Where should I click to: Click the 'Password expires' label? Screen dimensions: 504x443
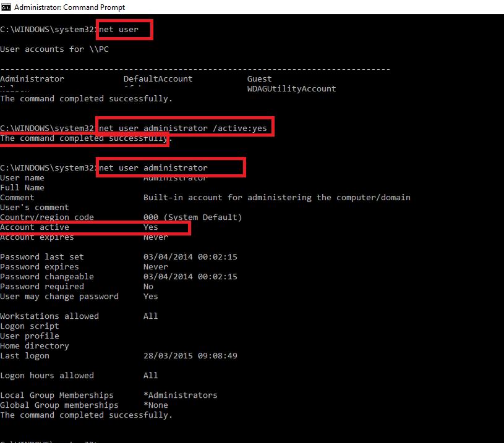point(39,267)
